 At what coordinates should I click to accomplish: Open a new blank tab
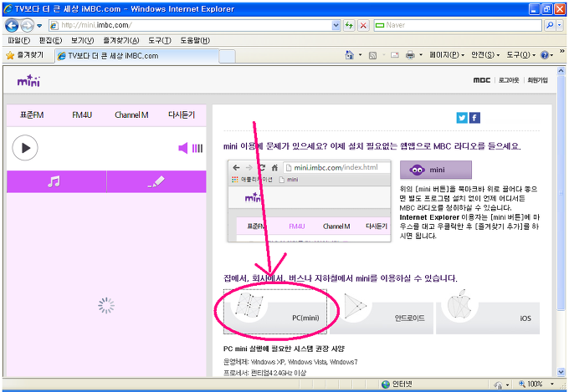(x=227, y=56)
